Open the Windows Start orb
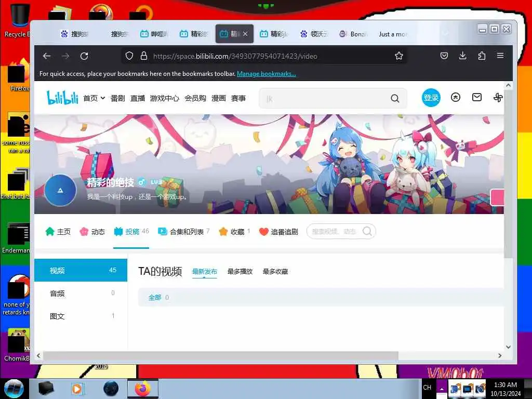Image resolution: width=532 pixels, height=399 pixels. (x=14, y=389)
